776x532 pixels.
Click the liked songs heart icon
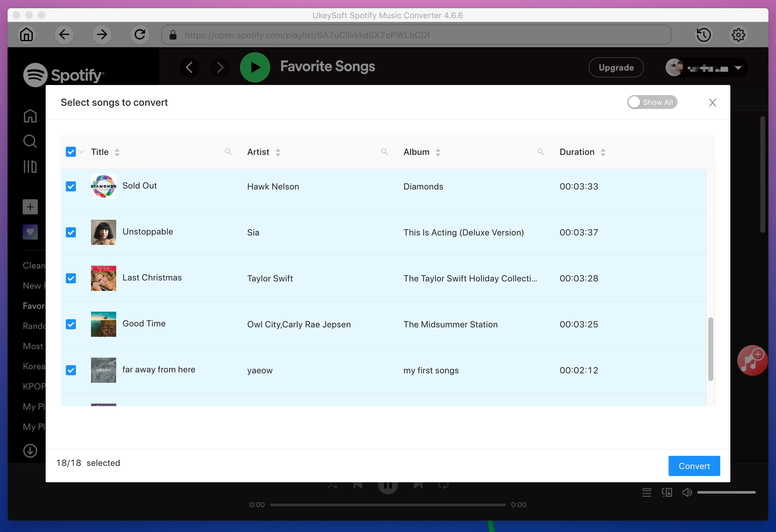30,232
